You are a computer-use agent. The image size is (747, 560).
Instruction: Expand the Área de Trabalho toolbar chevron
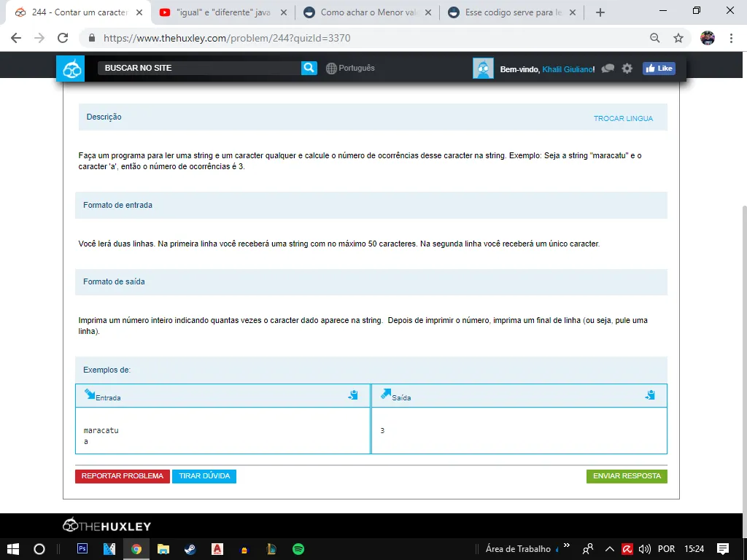click(566, 545)
